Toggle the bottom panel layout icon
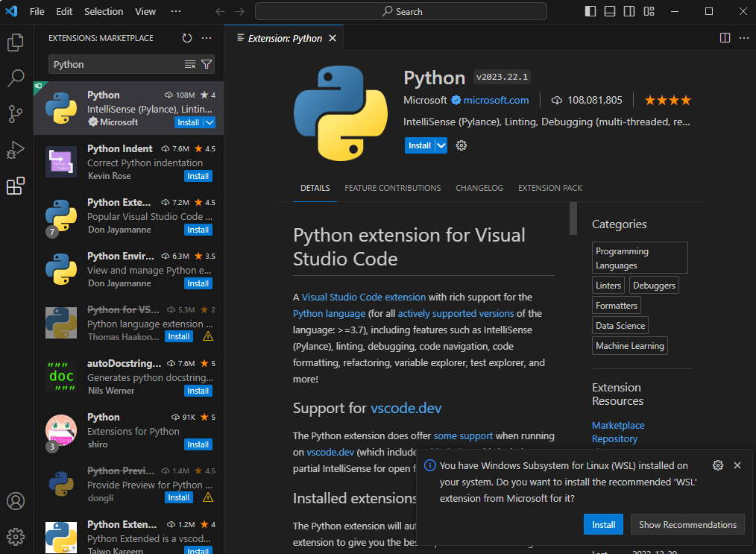This screenshot has width=756, height=554. (609, 12)
